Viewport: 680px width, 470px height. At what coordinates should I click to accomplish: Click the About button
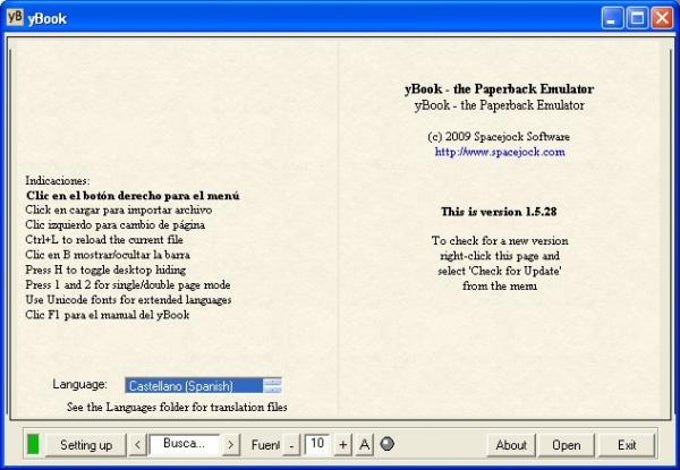pos(511,445)
